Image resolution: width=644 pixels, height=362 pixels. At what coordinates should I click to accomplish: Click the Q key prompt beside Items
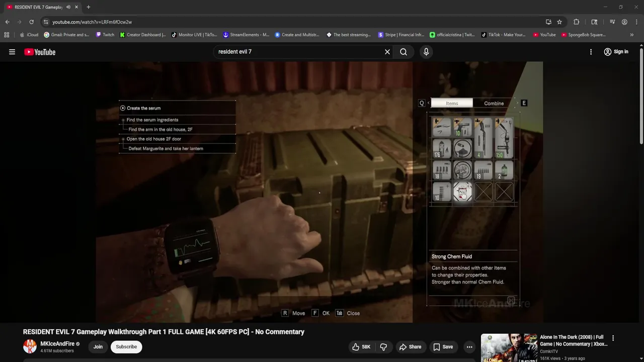422,103
